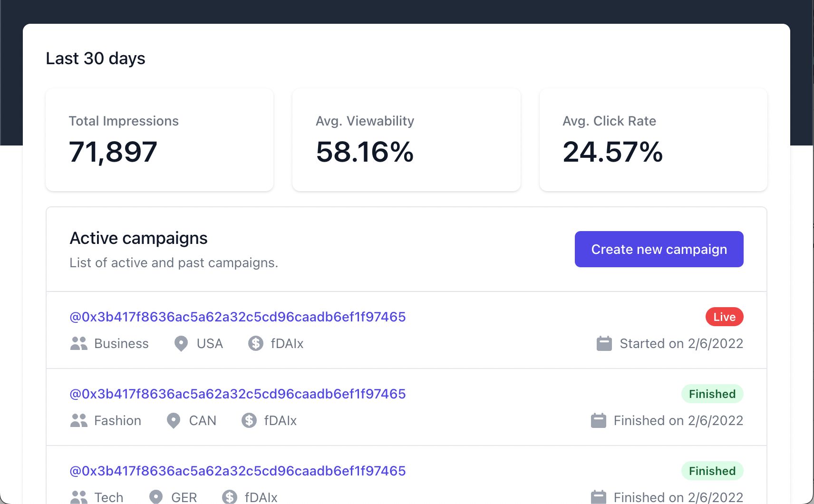Click the location pin icon beside GER
The image size is (814, 504).
pyautogui.click(x=155, y=497)
